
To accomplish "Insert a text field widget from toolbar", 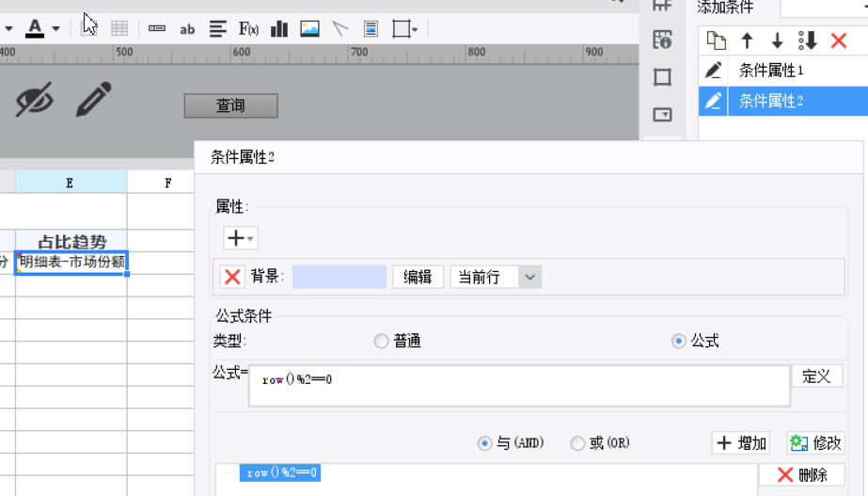I will 157,28.
